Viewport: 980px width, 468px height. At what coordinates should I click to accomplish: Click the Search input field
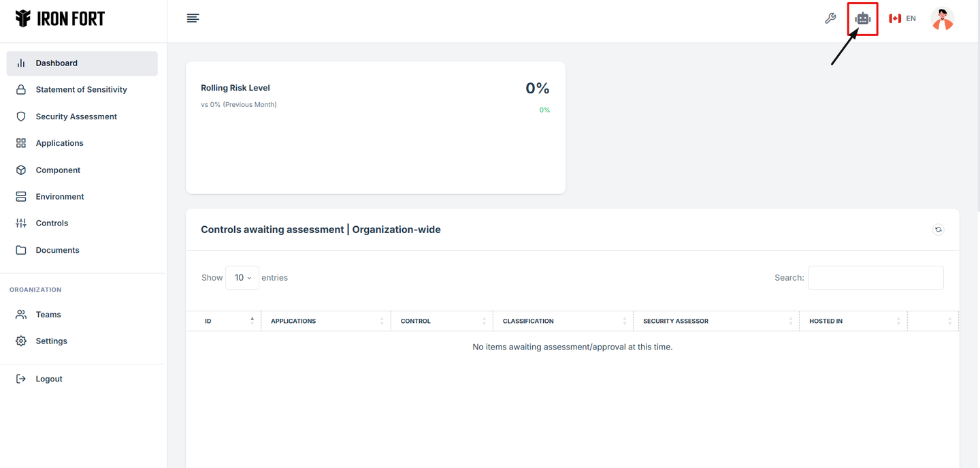click(875, 278)
